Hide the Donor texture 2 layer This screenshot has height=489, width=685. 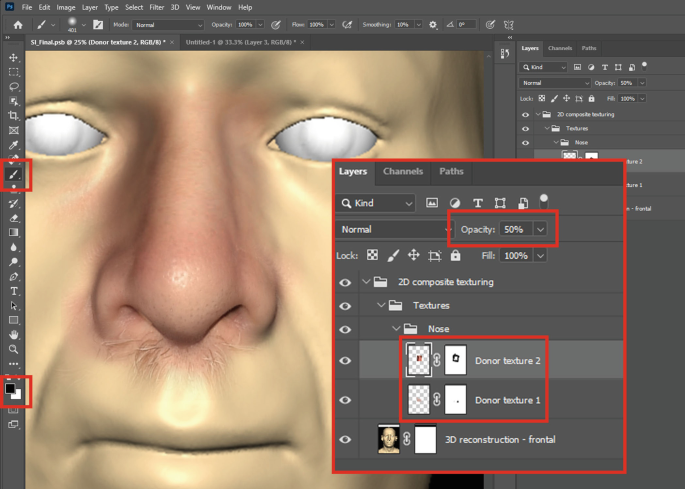click(345, 361)
